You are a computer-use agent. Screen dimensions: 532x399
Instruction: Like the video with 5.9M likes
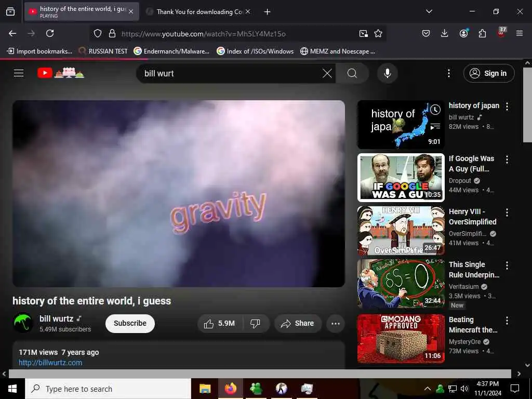click(x=220, y=323)
